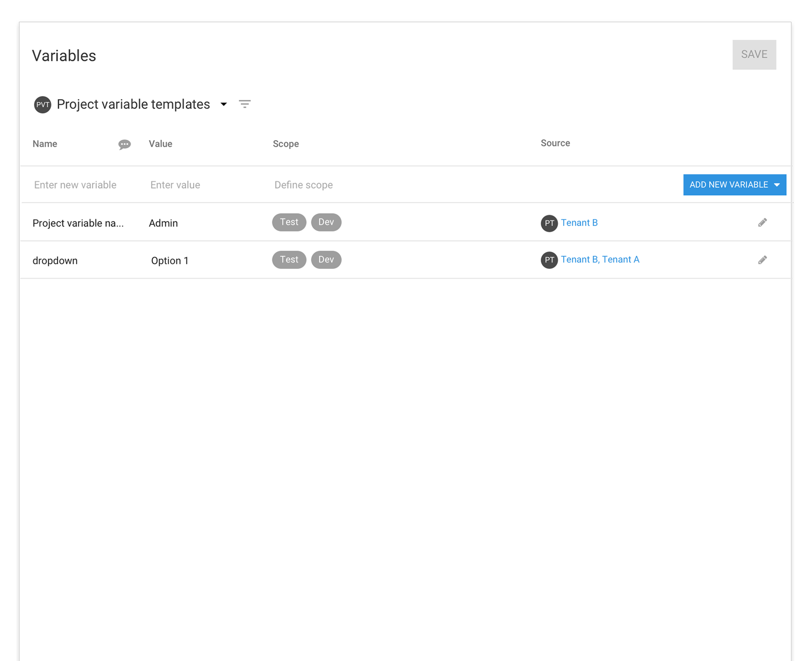Toggle the Dev chip on dropdown row
Image resolution: width=812 pixels, height=661 pixels.
[326, 259]
